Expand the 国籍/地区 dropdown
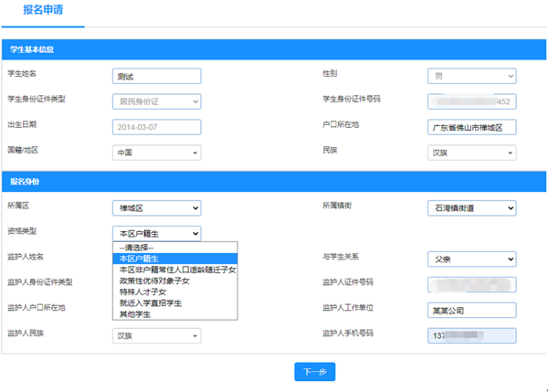 (x=155, y=153)
